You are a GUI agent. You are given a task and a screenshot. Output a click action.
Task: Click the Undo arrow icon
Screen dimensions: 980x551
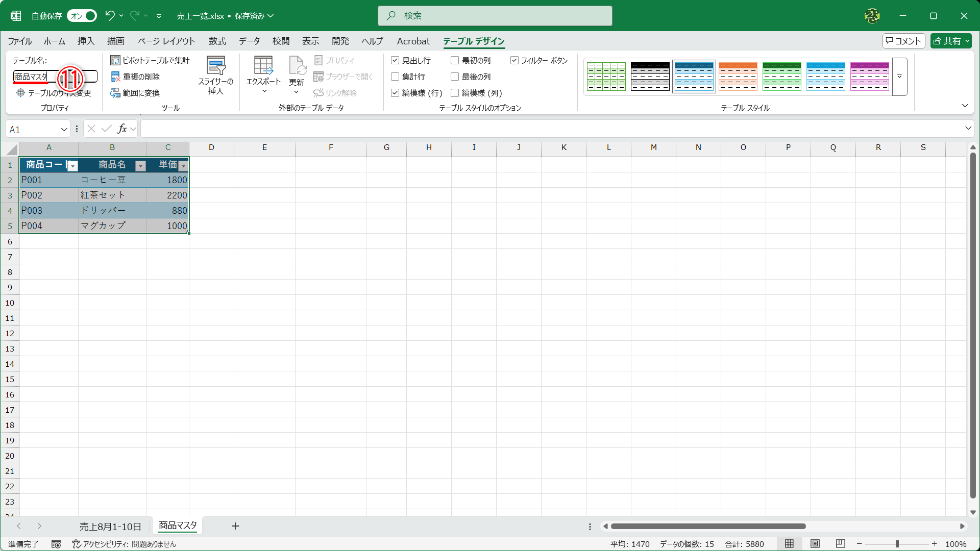point(110,16)
